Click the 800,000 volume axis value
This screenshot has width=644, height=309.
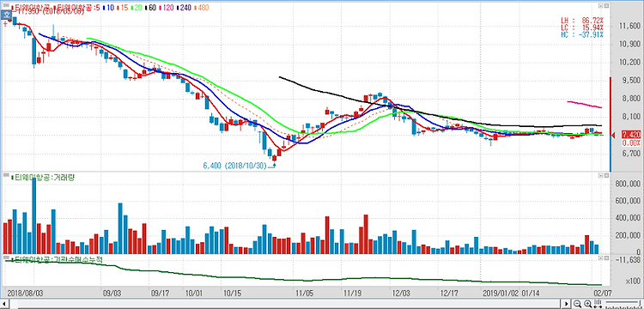pos(629,184)
